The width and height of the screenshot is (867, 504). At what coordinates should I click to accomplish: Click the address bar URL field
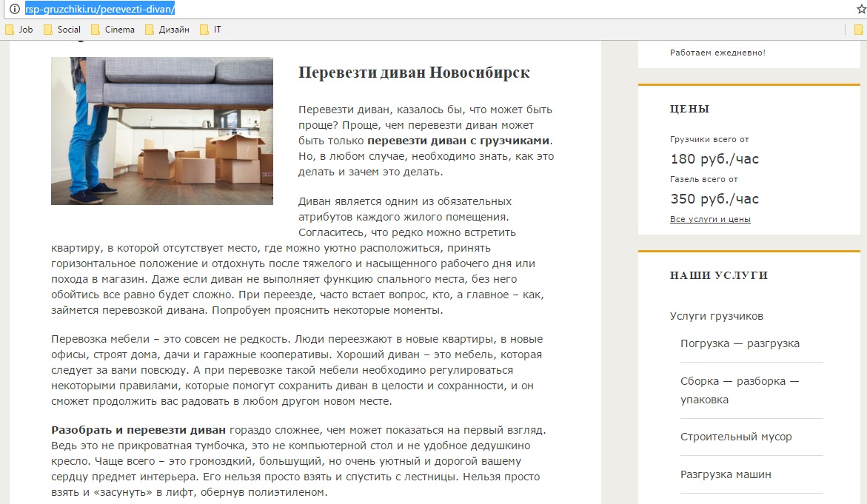tap(437, 9)
